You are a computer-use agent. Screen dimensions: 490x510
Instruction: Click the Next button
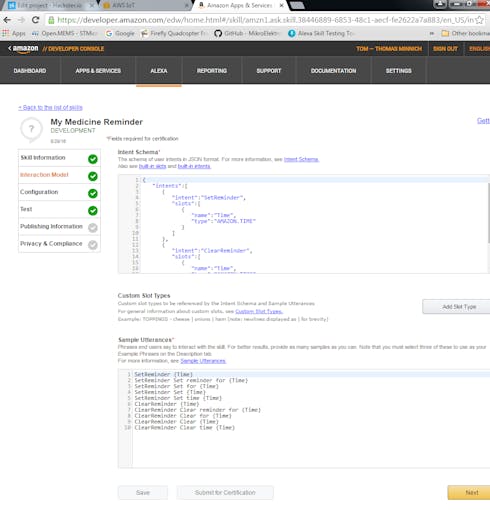(x=470, y=492)
